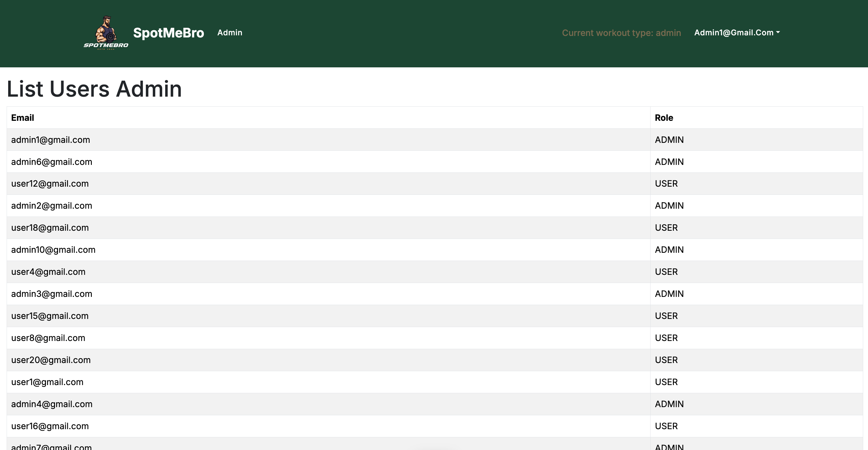Select the admin2@gmail.com email cell
The width and height of the screenshot is (868, 450).
(x=52, y=206)
